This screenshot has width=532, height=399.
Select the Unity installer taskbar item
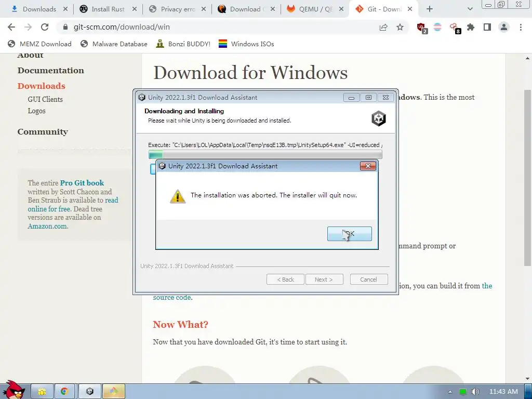pyautogui.click(x=89, y=392)
